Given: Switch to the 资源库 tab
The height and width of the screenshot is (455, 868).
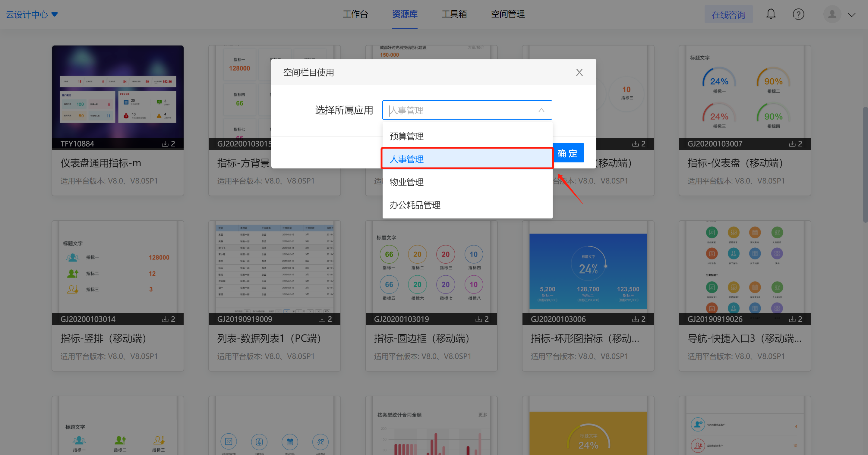Looking at the screenshot, I should [405, 14].
